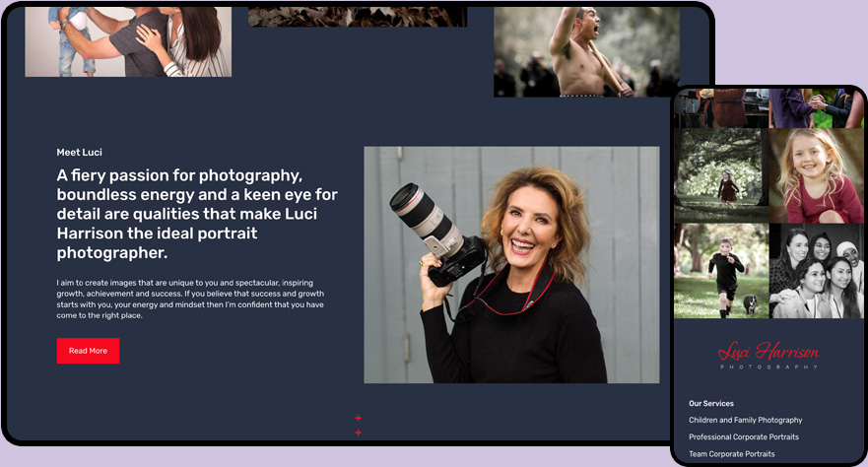Image resolution: width=868 pixels, height=467 pixels.
Task: Open the autumn leaves photo at top
Action: (x=358, y=17)
